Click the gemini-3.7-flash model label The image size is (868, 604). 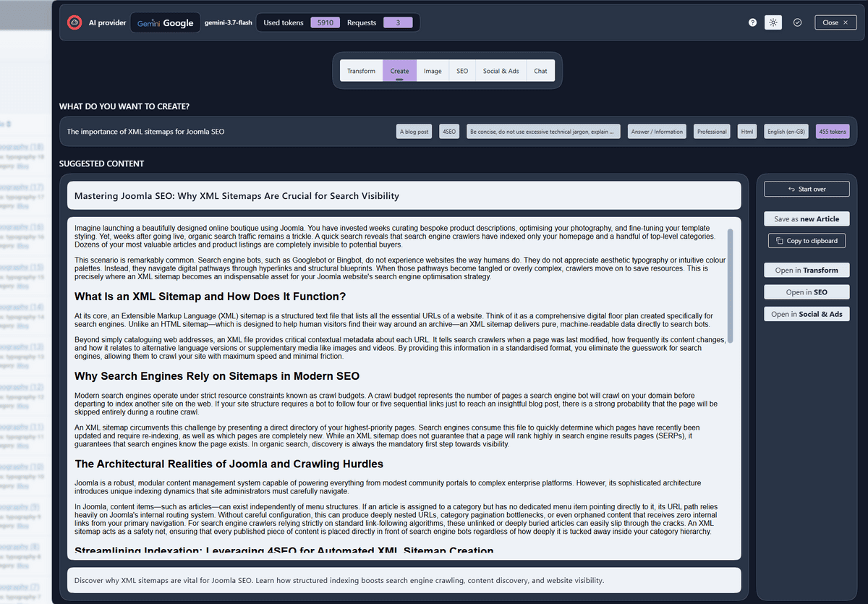(x=229, y=22)
